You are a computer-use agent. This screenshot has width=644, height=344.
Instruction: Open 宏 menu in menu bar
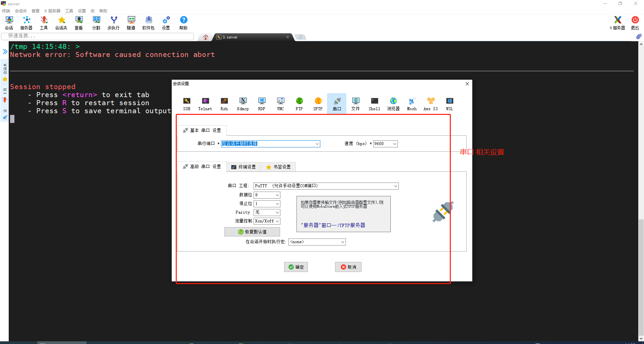tap(93, 11)
